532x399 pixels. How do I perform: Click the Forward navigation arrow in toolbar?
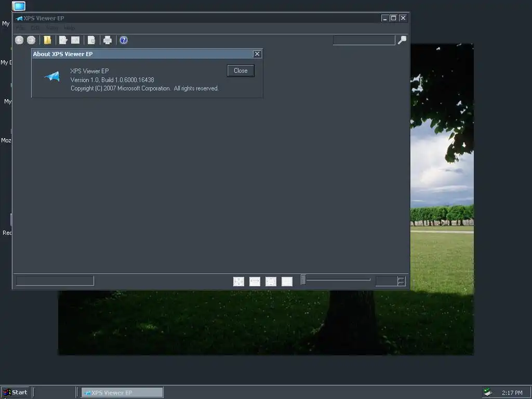31,41
